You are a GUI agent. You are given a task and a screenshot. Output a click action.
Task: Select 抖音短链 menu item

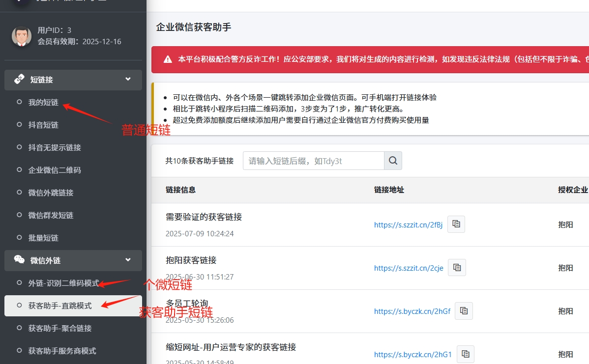[x=43, y=125]
